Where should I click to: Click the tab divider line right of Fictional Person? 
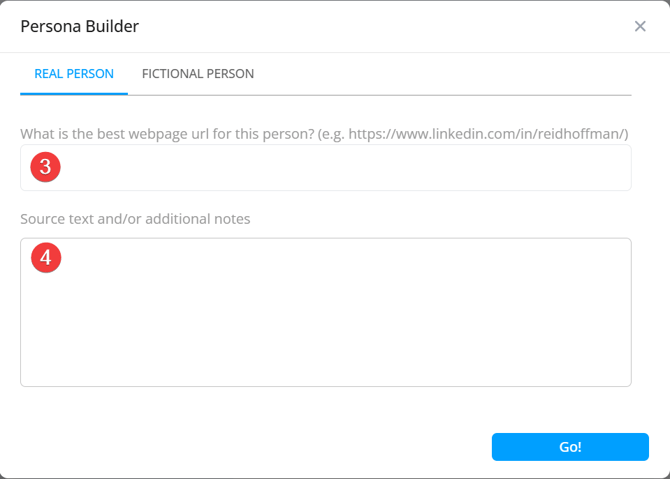(450, 95)
